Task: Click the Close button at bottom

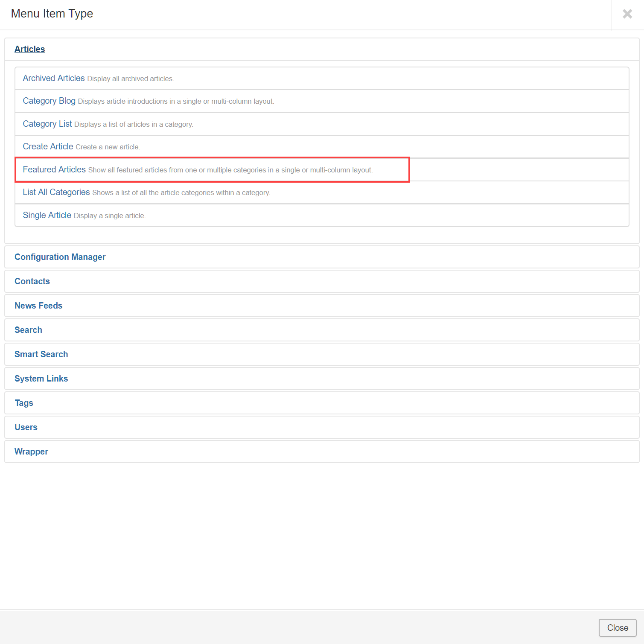Action: click(618, 628)
